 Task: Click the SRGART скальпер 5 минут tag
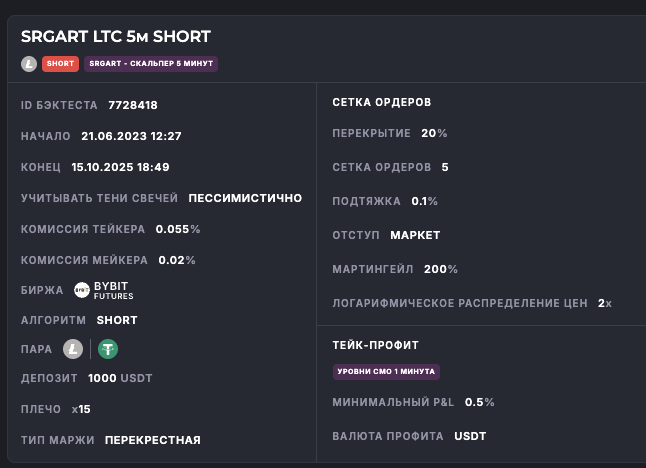[150, 64]
